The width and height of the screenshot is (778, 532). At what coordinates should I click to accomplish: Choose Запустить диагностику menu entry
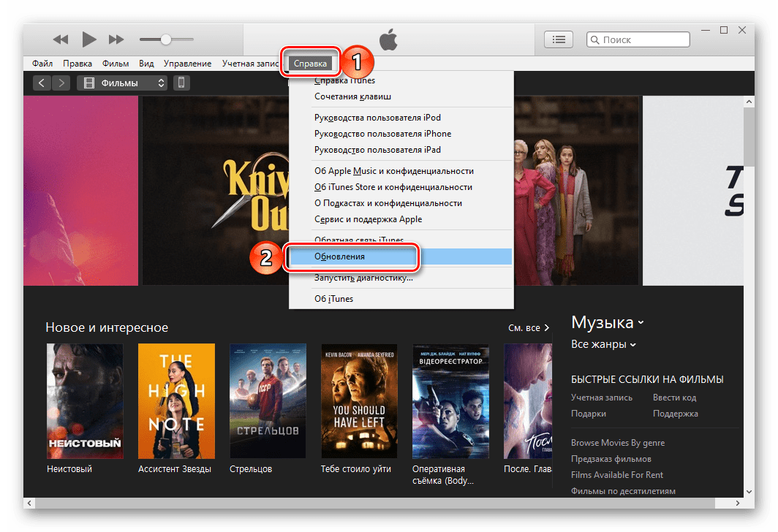click(363, 278)
